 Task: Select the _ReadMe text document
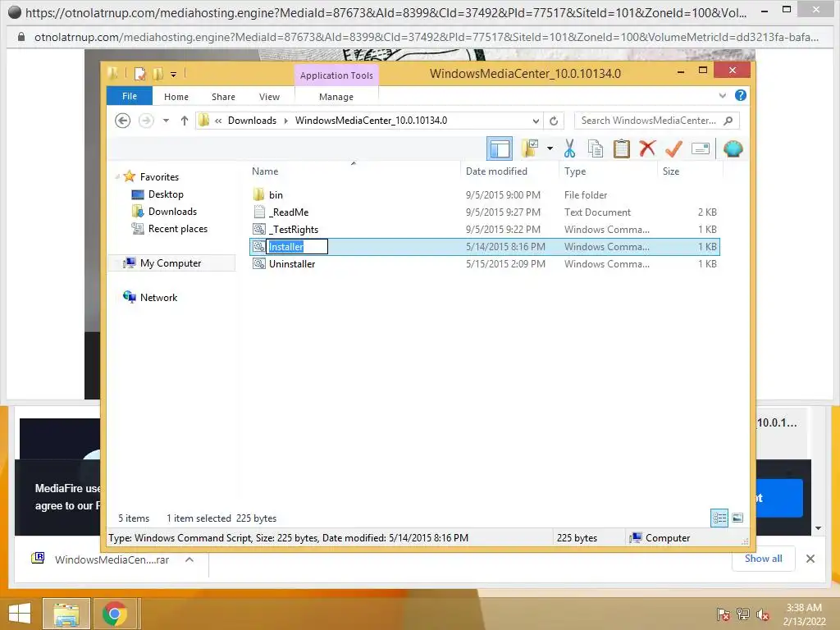pos(289,212)
